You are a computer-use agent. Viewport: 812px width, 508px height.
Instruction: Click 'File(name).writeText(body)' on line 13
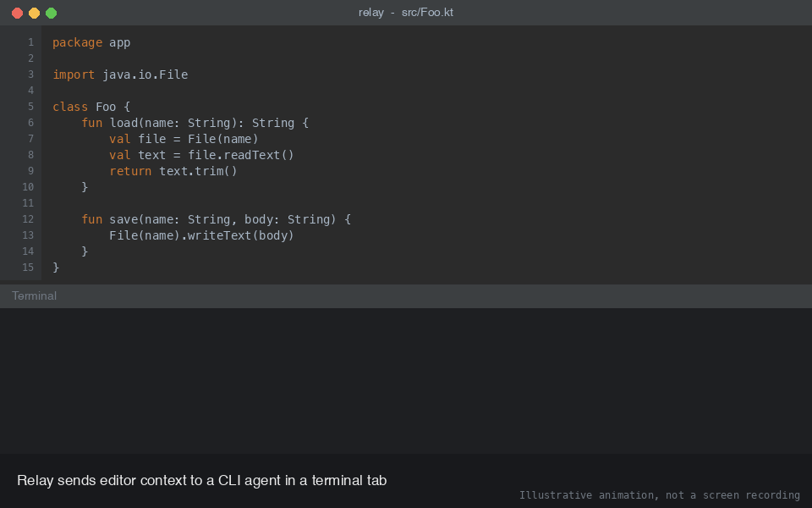point(201,235)
